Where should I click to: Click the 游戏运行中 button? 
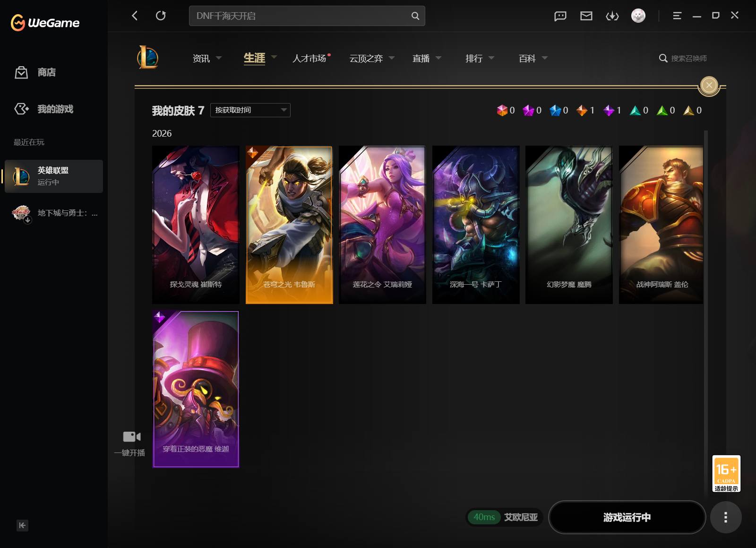[627, 517]
